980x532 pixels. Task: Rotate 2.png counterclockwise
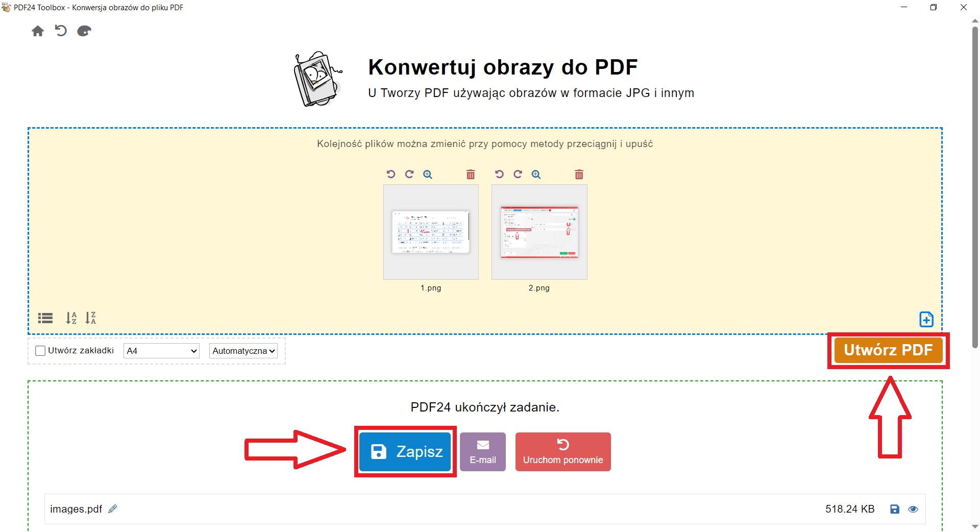click(x=499, y=174)
